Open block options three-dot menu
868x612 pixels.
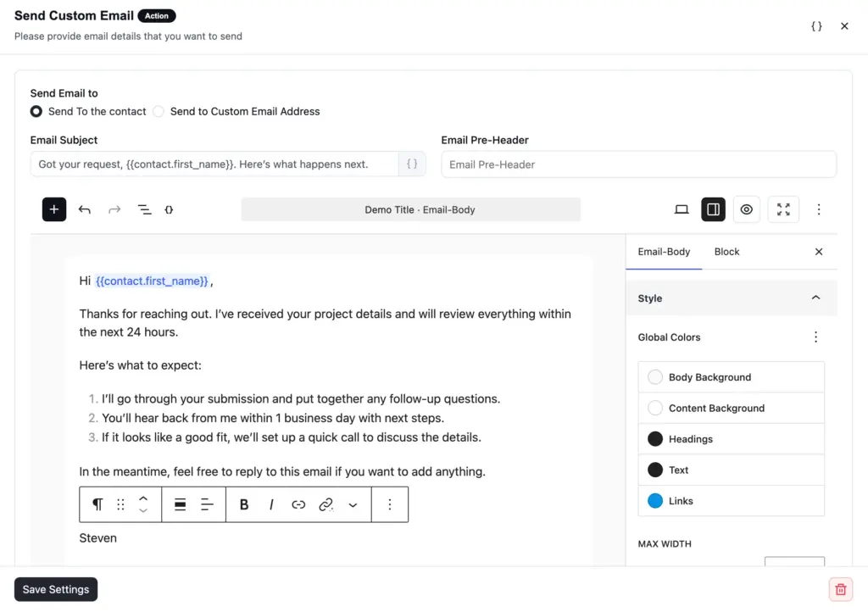tap(390, 504)
